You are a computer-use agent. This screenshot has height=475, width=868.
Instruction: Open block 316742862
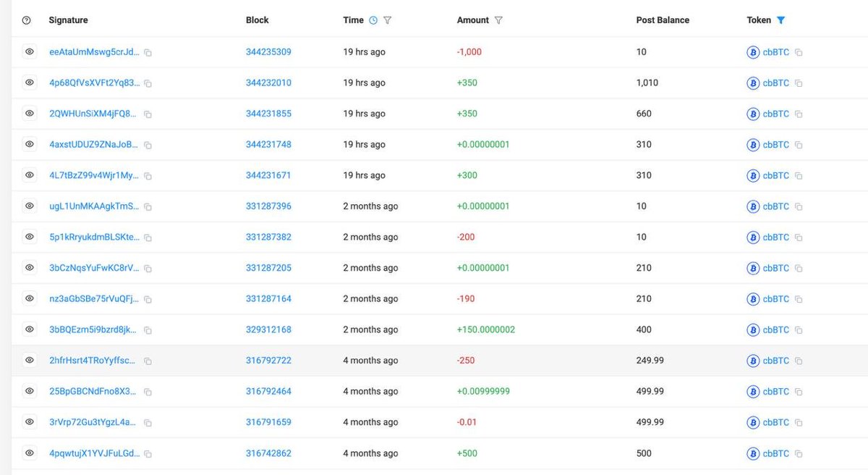(x=268, y=453)
